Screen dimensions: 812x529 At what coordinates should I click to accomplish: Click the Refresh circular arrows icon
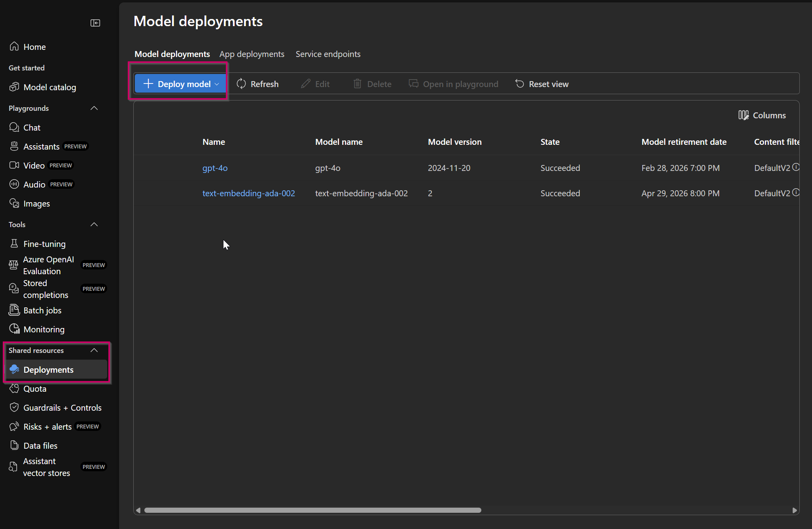click(241, 83)
